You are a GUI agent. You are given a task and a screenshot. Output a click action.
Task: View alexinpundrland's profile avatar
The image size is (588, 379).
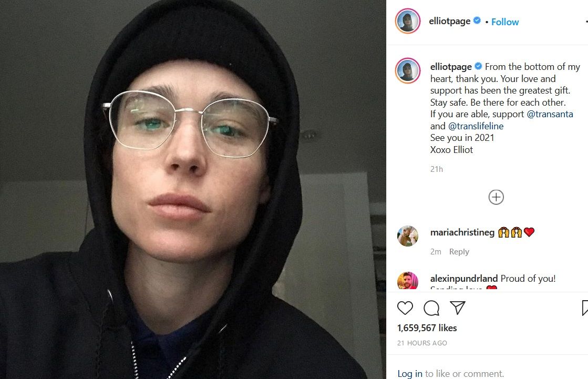[x=408, y=280]
